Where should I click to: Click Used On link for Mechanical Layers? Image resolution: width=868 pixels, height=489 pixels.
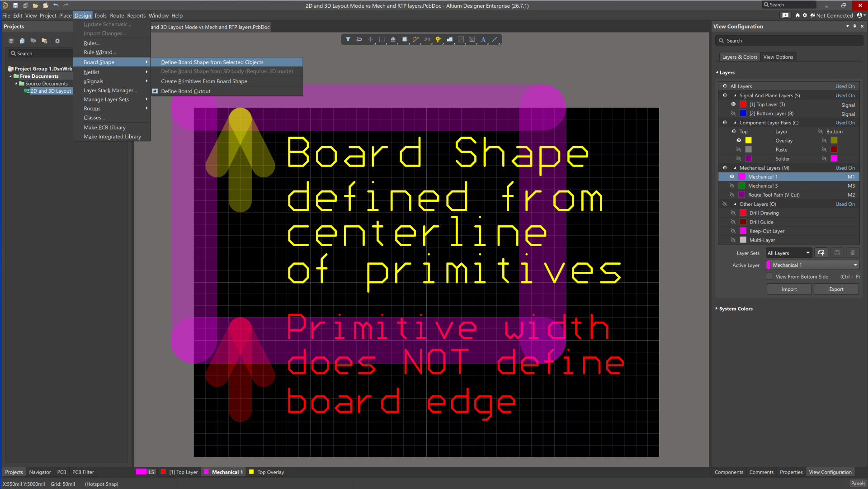(845, 168)
